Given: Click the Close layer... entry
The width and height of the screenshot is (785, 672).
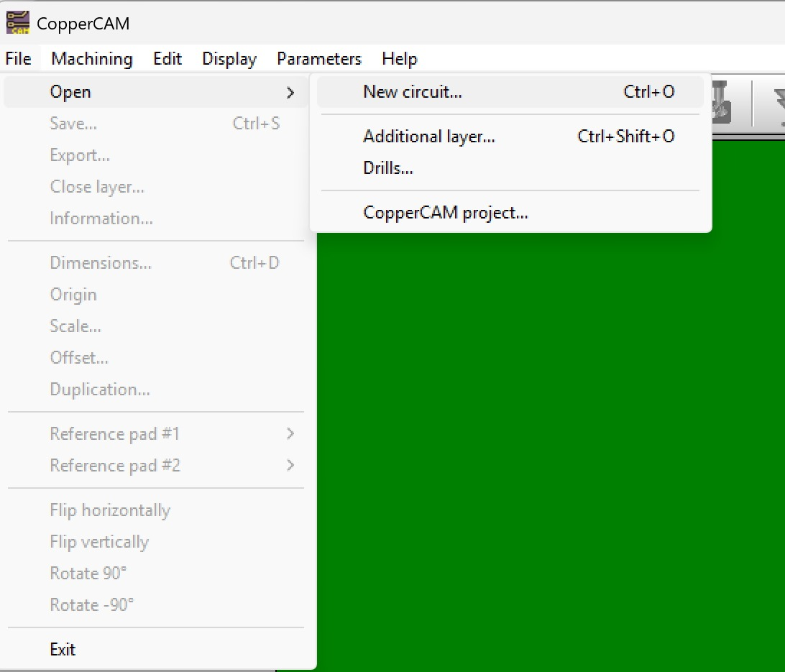Looking at the screenshot, I should click(x=156, y=187).
